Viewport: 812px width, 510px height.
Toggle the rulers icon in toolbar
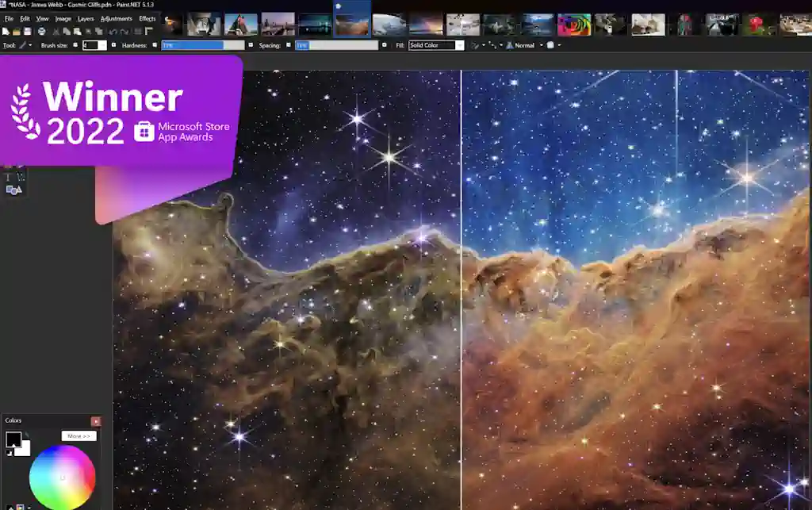tap(149, 31)
